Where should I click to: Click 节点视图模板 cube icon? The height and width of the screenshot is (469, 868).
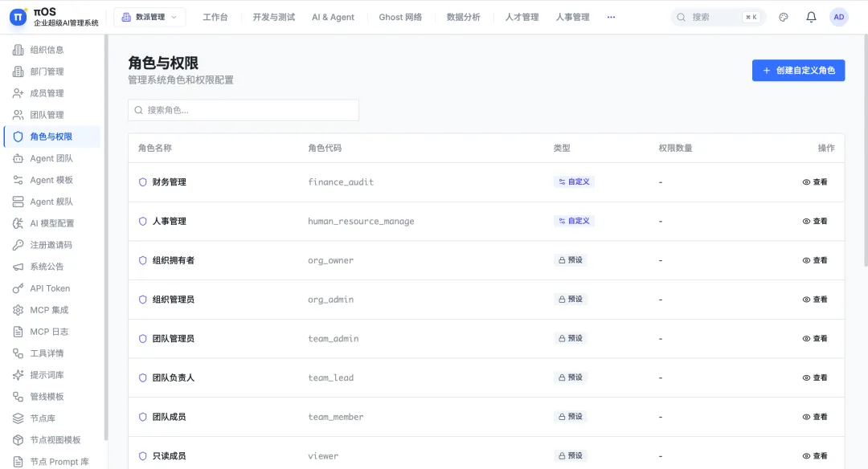(18, 440)
